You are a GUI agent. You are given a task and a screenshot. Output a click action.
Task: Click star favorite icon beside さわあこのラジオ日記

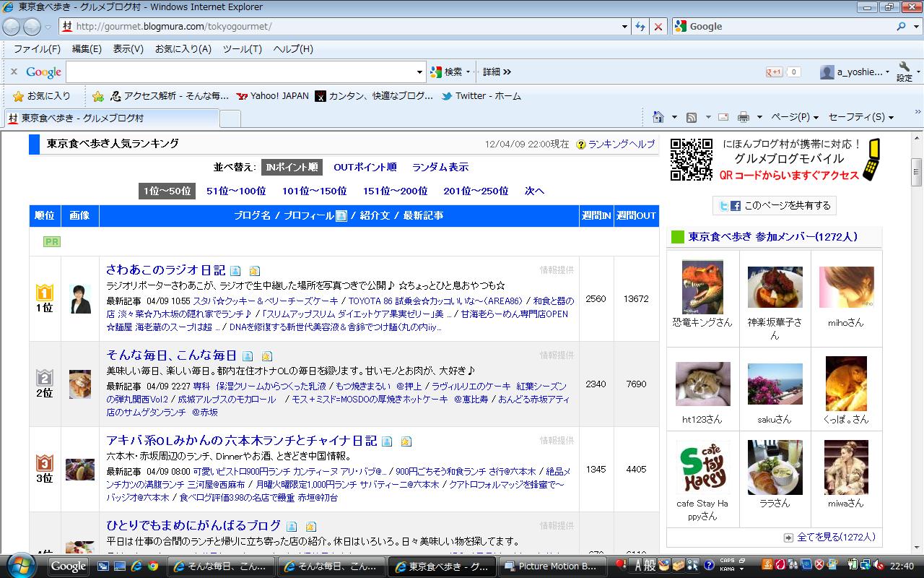[x=254, y=271]
